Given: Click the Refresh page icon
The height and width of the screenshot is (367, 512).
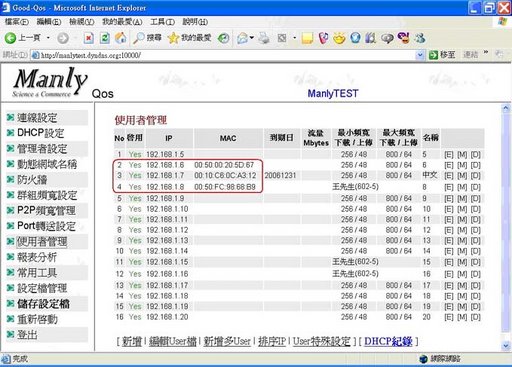Looking at the screenshot, I should [105, 38].
